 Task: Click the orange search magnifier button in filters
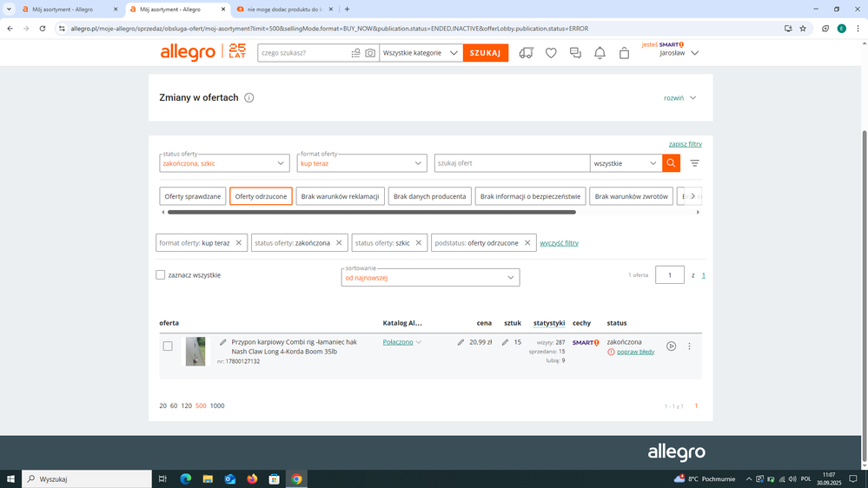tap(671, 163)
